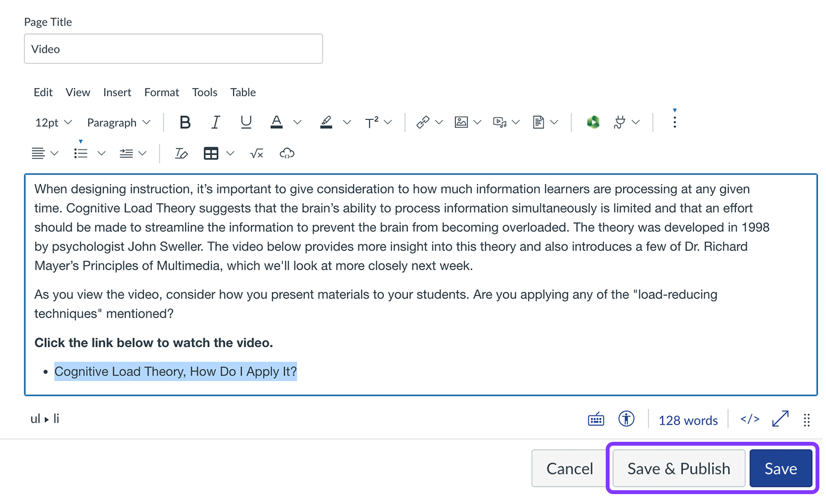Open the equation editor square-root icon

(x=257, y=154)
